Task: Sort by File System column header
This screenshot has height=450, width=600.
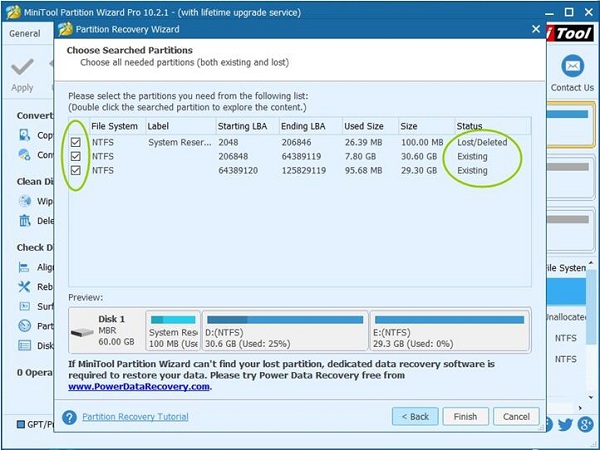Action: point(117,126)
